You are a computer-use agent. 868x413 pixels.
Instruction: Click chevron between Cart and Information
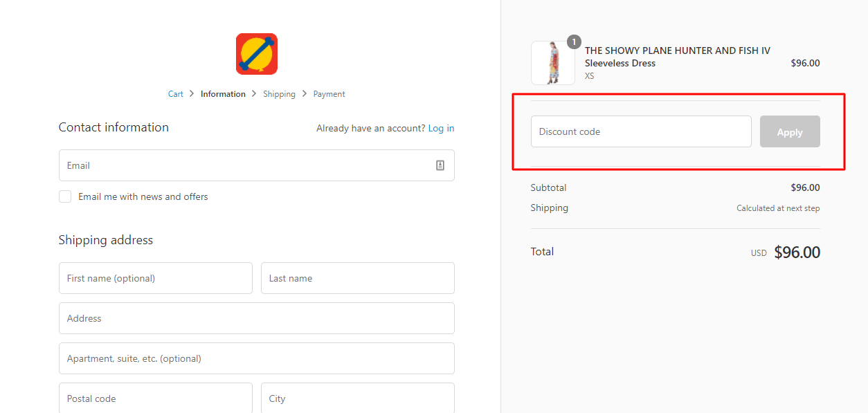tap(192, 93)
